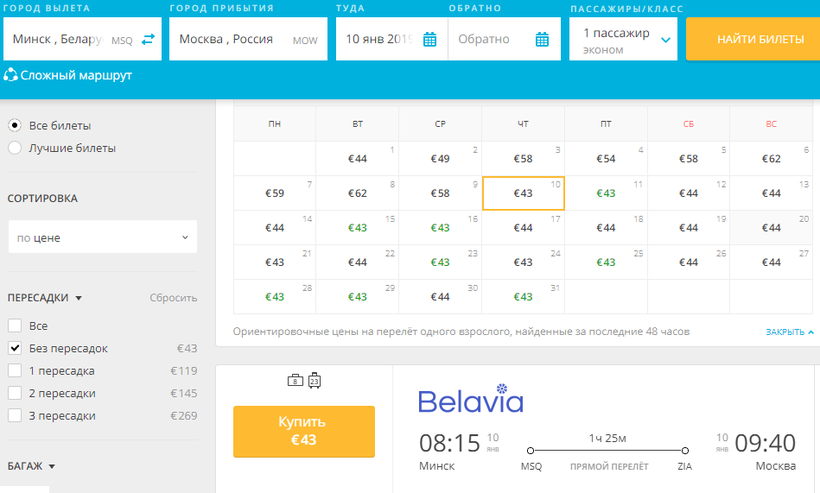The height and width of the screenshot is (493, 820).
Task: Click the baggage suitcase icon above Buy button
Action: [295, 380]
